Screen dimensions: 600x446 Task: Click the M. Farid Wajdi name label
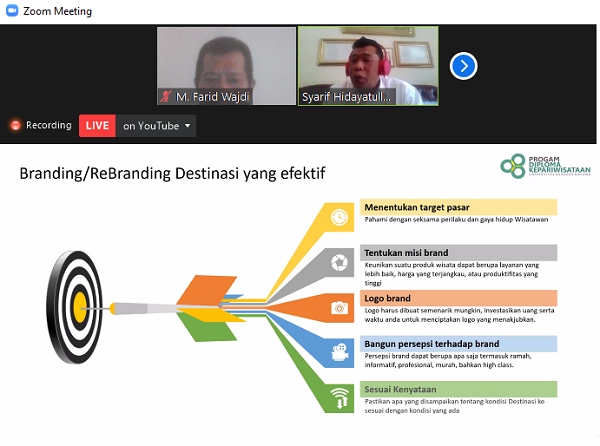(212, 97)
